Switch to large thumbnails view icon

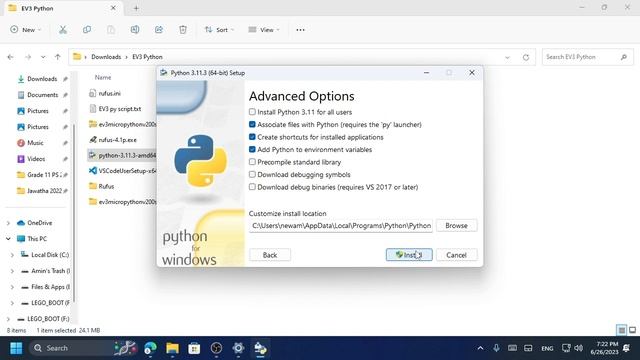[x=632, y=330]
